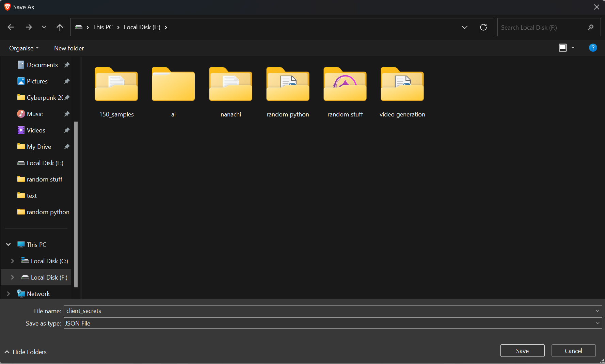Select My Drive in the sidebar

pyautogui.click(x=38, y=146)
